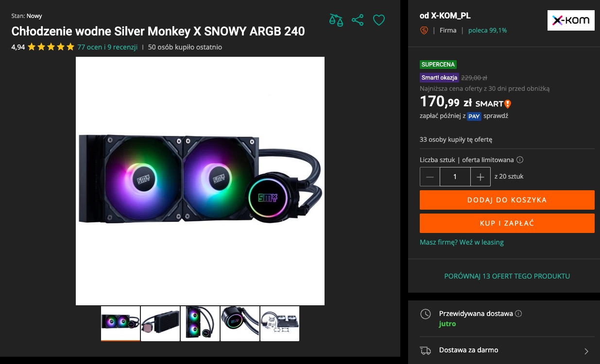This screenshot has height=364, width=600.
Task: Click the share icon
Action: [358, 20]
